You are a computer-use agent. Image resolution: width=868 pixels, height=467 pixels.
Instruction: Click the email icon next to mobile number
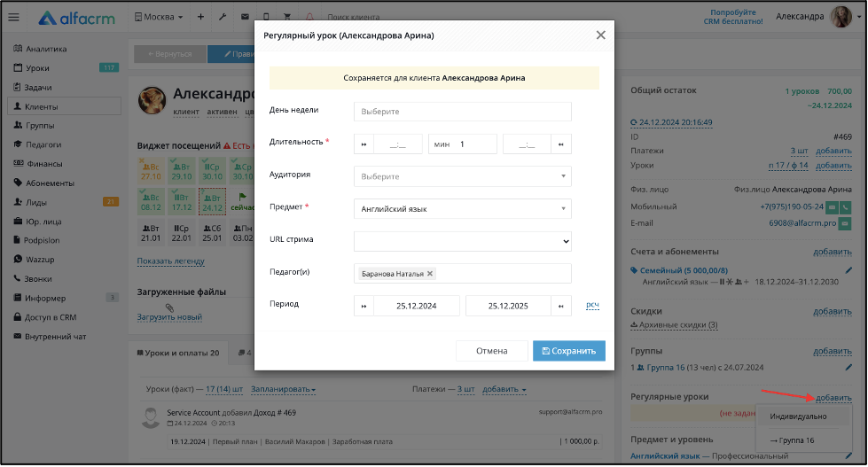pyautogui.click(x=832, y=207)
